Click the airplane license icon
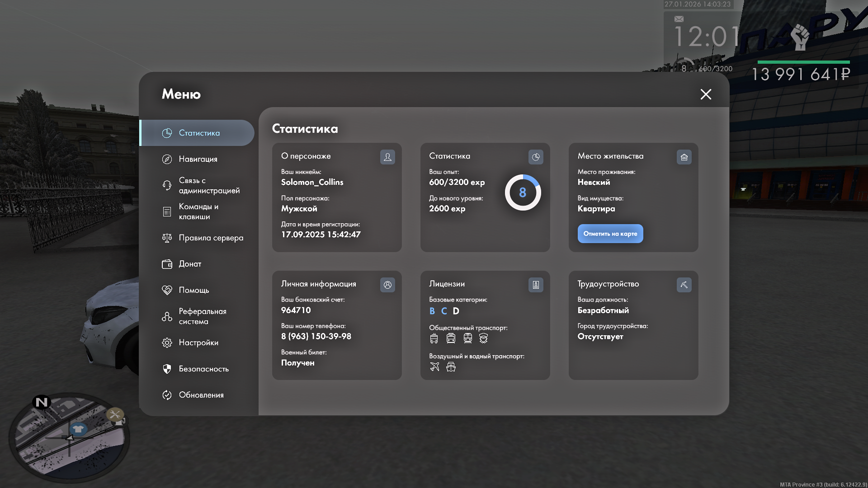This screenshot has width=868, height=488. pos(434,366)
